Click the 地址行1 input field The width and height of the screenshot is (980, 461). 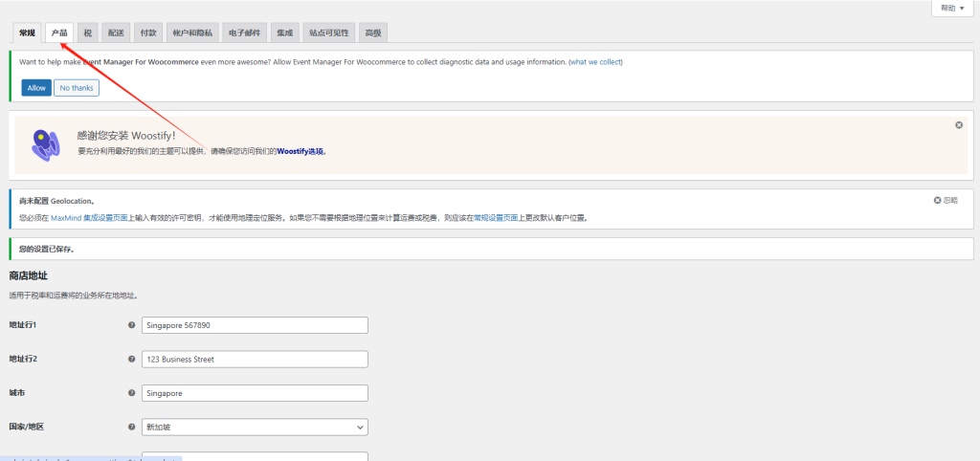(x=255, y=325)
